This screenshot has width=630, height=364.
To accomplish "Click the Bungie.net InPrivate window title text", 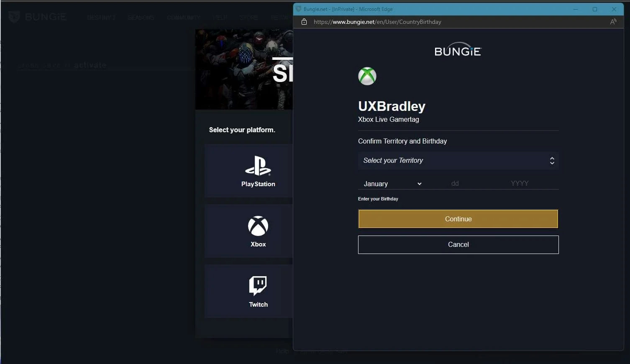I will coord(348,9).
